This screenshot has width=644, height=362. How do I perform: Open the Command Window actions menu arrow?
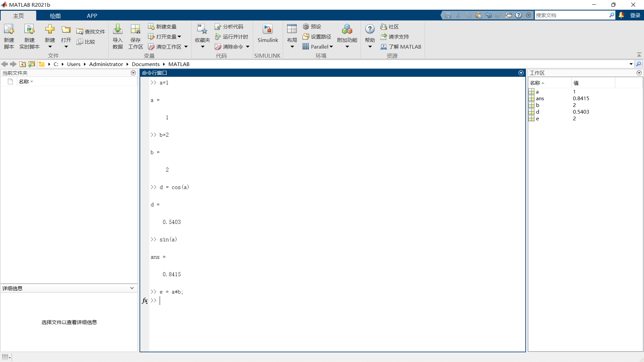(x=521, y=73)
